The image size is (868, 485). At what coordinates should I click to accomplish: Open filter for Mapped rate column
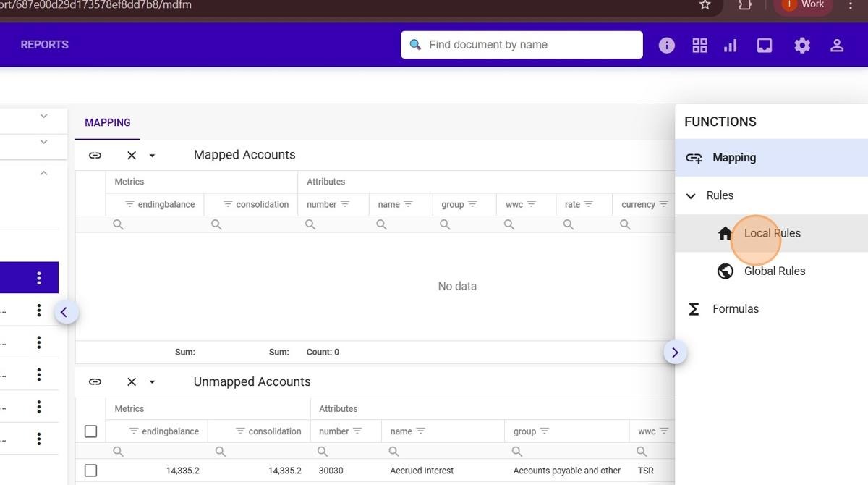point(588,204)
